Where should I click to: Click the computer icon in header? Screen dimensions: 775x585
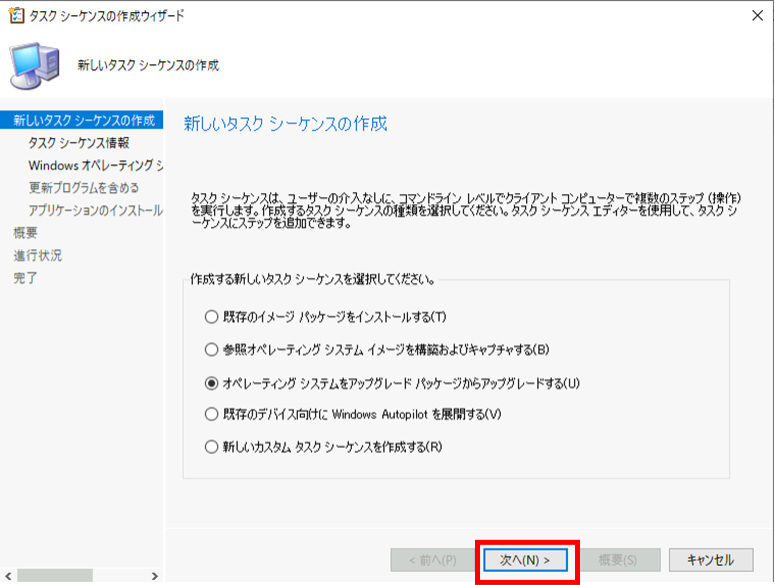(35, 66)
